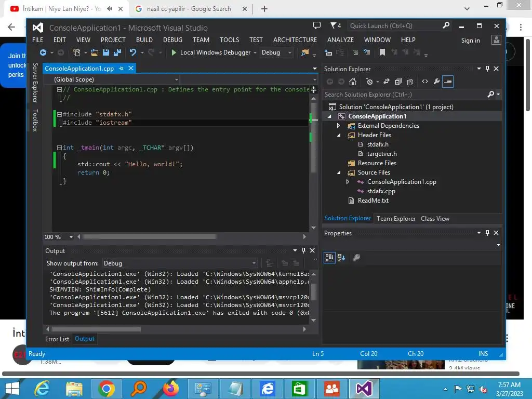Collapse the _tmain function code block
This screenshot has height=399, width=532.
tap(59, 148)
